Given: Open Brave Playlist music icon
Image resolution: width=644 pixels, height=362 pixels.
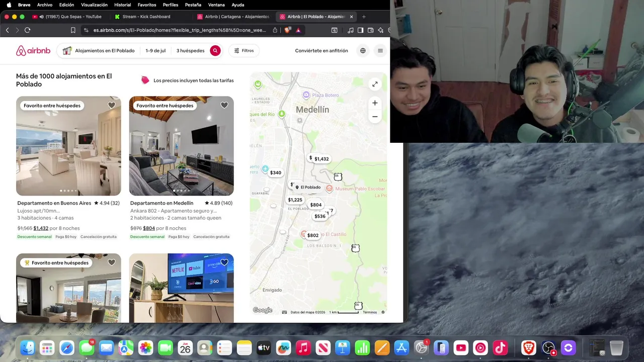Looking at the screenshot, I should [351, 30].
